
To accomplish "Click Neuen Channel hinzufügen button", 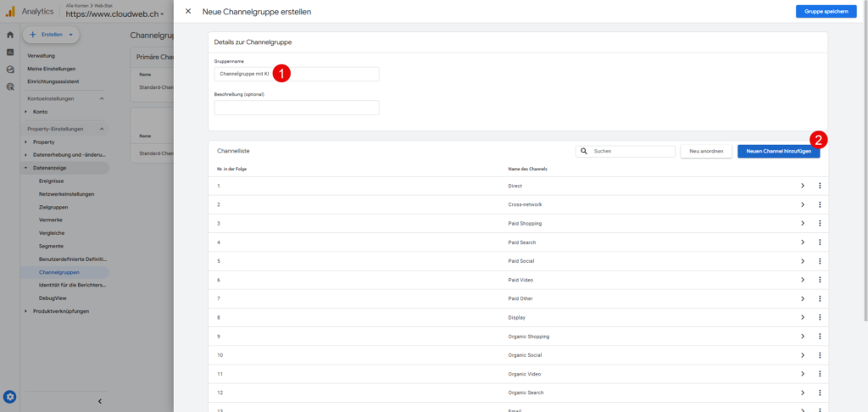I will 778,151.
